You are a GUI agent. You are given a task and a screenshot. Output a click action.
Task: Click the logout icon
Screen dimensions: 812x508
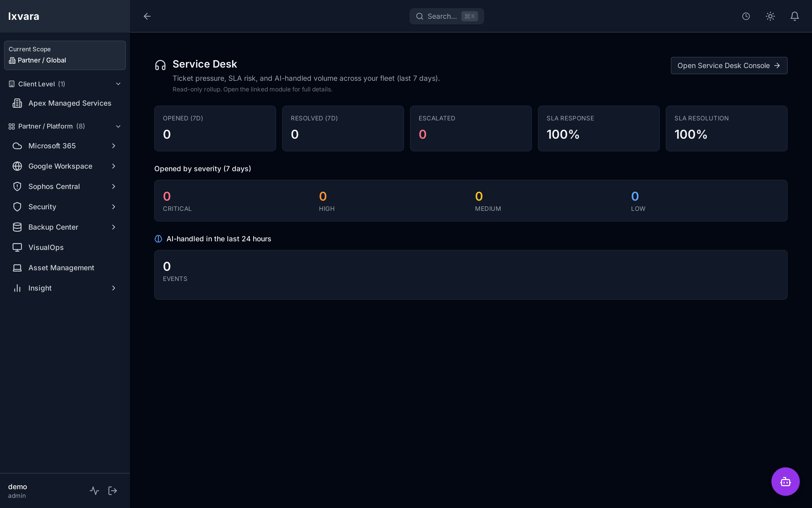click(112, 490)
